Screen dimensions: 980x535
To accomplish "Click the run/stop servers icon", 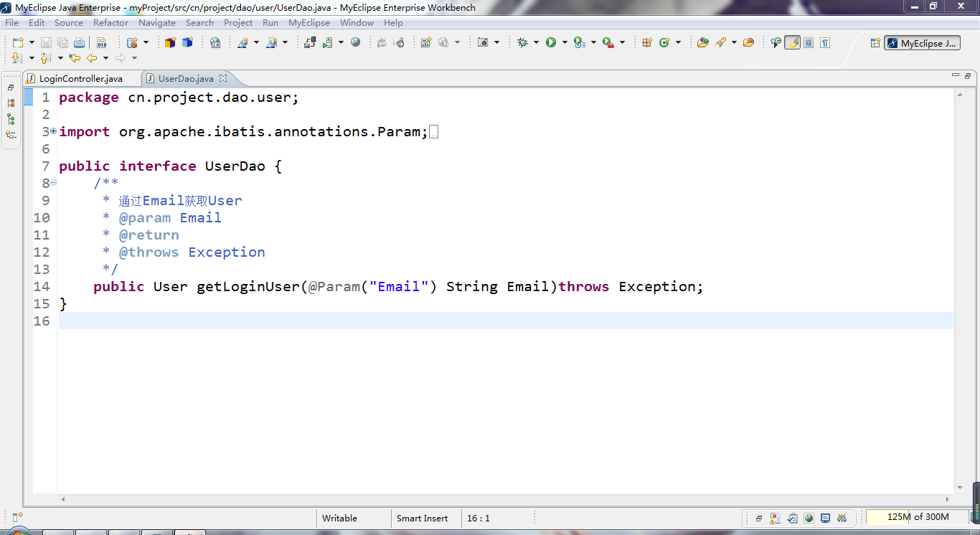I will 328,43.
